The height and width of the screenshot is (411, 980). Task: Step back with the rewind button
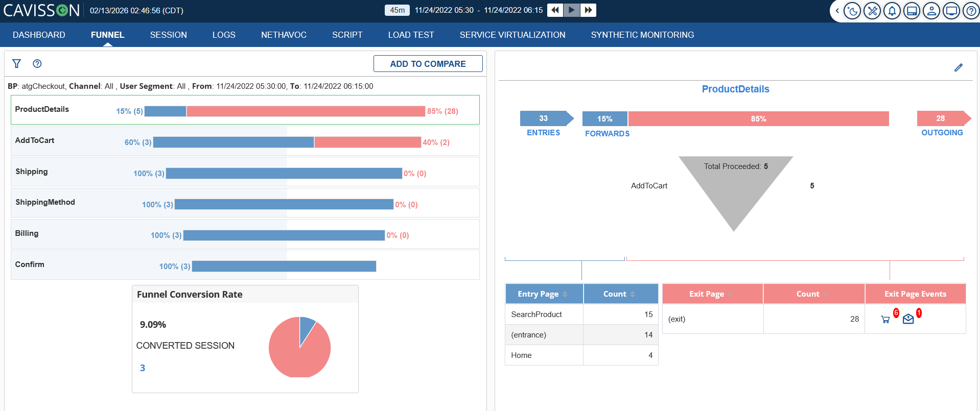(555, 10)
